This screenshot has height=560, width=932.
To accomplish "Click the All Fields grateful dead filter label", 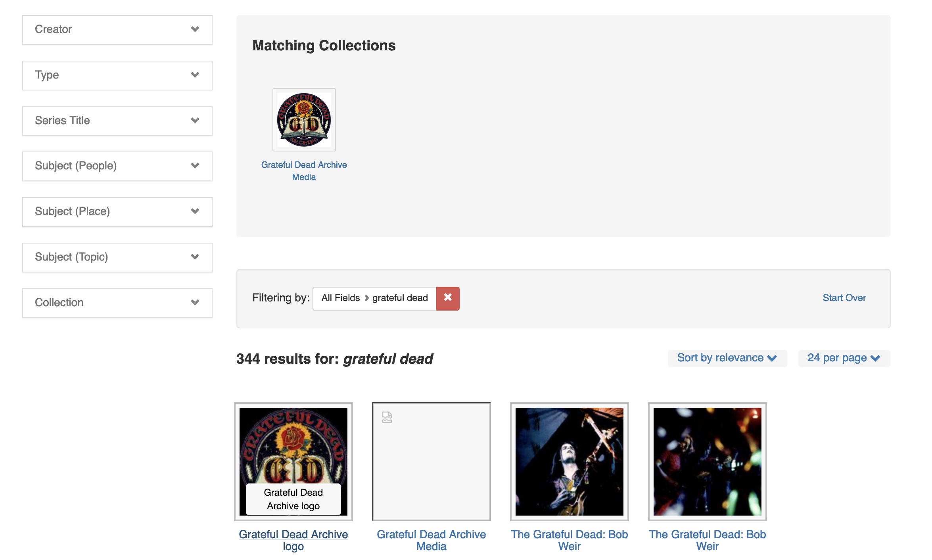I will coord(374,298).
